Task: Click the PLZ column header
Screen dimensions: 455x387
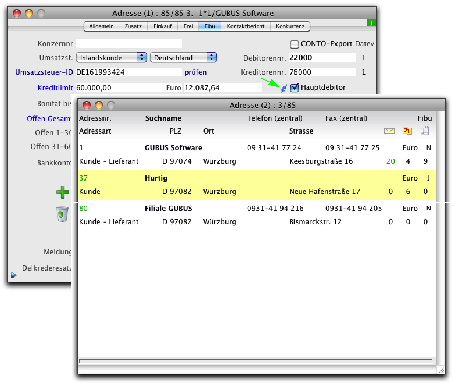Action: [175, 131]
